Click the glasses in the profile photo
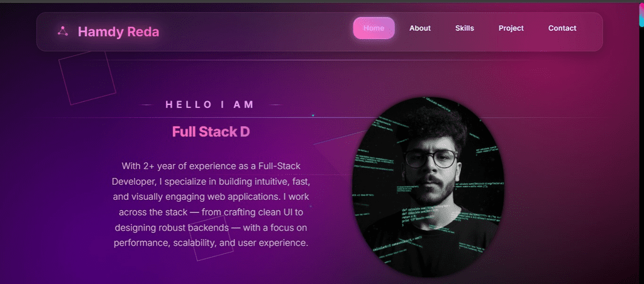This screenshot has width=644, height=284. (430, 158)
